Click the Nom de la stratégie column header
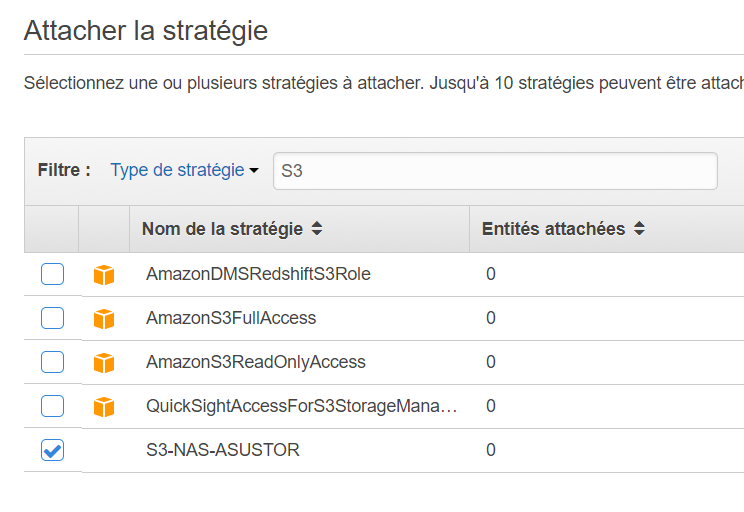The height and width of the screenshot is (512, 744). coord(222,229)
